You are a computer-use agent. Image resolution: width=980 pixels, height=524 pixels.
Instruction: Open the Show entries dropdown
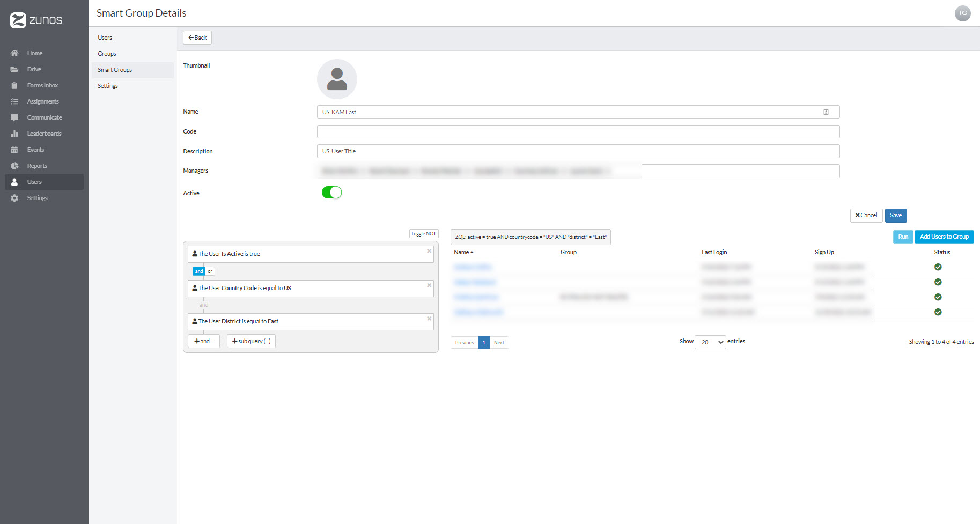(710, 342)
